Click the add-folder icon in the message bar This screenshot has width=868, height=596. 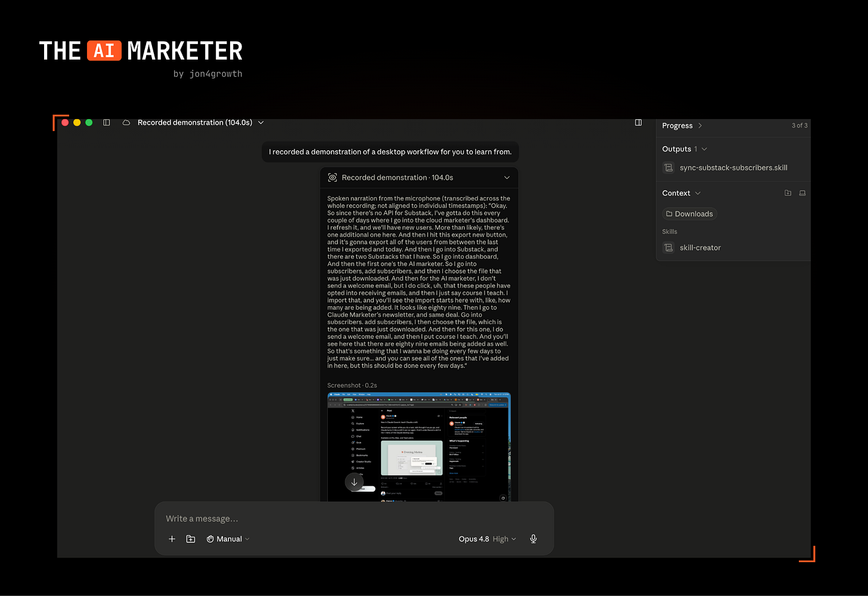(191, 539)
